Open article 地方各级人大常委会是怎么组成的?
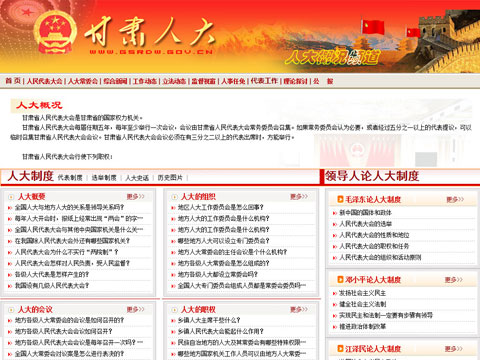Image resolution: width=480 pixels, height=360 pixels. [223, 263]
